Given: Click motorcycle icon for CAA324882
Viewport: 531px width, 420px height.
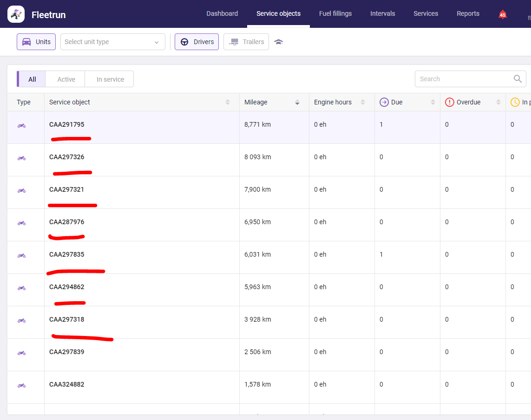Looking at the screenshot, I should point(21,385).
